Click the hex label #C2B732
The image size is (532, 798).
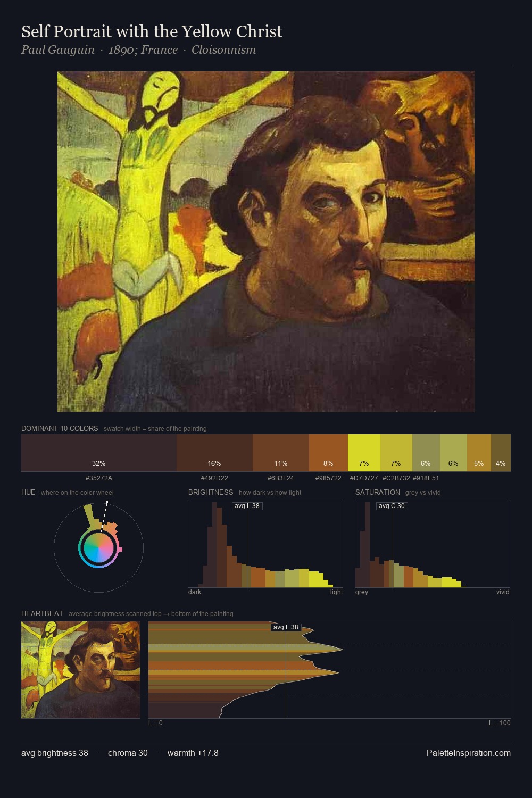click(396, 478)
